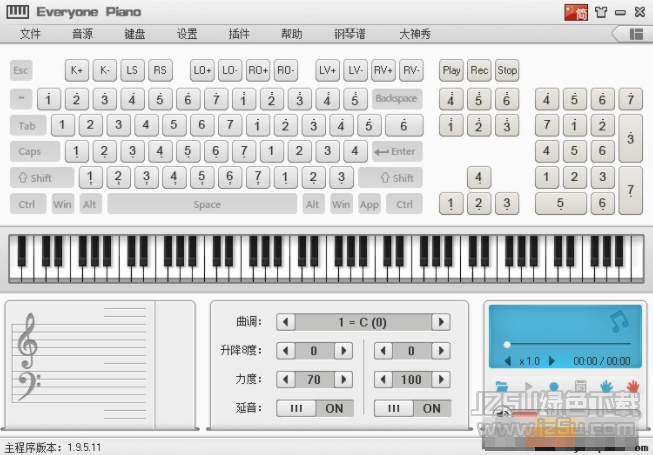Screen dimensions: 653x455
Task: Click the RS key
Action: 160,70
